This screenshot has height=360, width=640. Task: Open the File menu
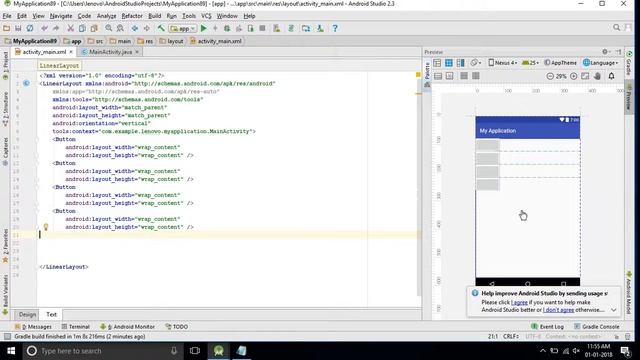click(x=7, y=16)
